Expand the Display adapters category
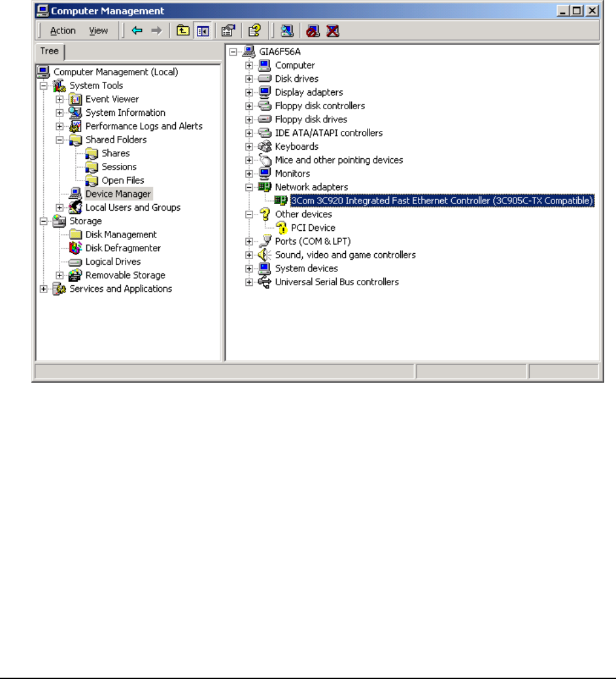Viewport: 616px width, 679px height. click(249, 92)
